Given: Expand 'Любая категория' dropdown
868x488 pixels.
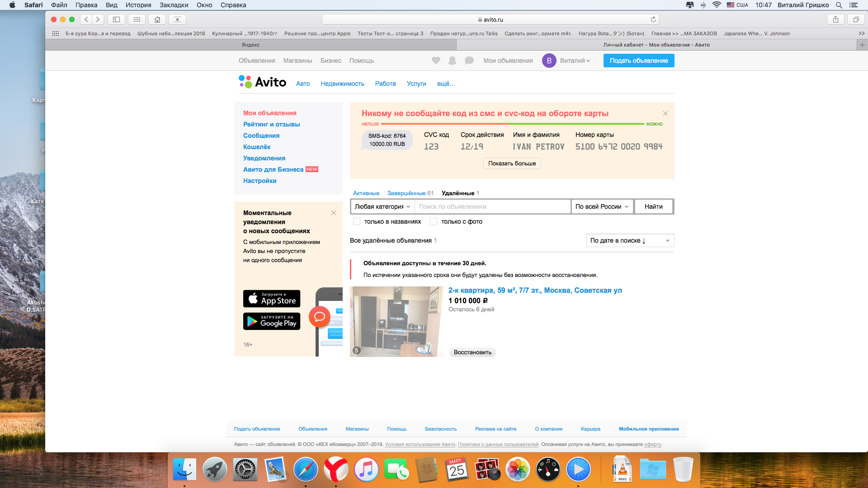Looking at the screenshot, I should point(382,206).
